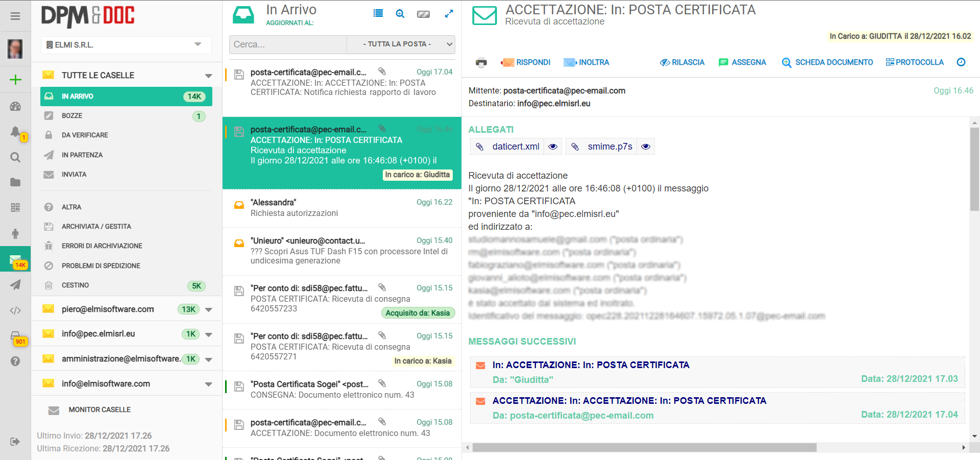Screen dimensions: 980x460
Task: Open the folder icon in sidebar
Action: point(15,182)
